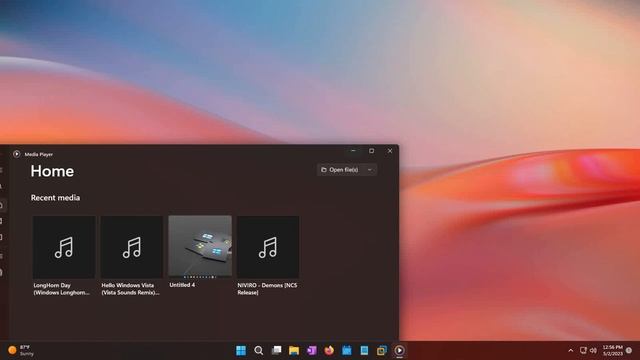Maximize the Media Player window
The height and width of the screenshot is (360, 640).
[371, 151]
